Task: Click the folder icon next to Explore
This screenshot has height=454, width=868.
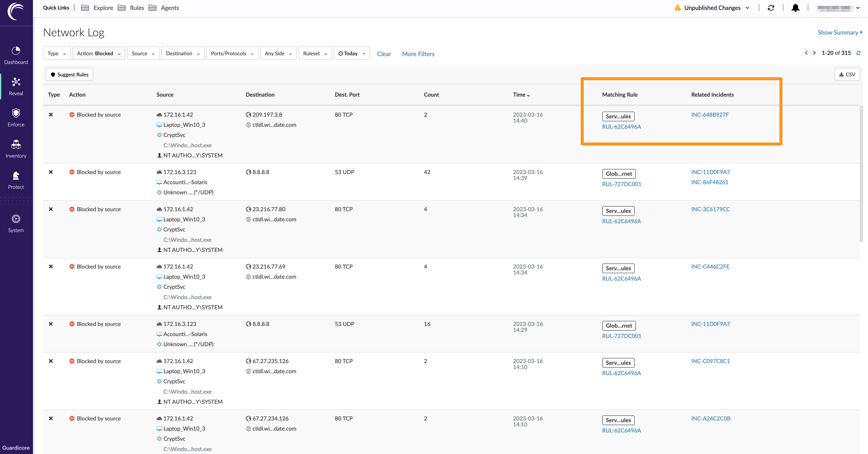Action: 85,8
